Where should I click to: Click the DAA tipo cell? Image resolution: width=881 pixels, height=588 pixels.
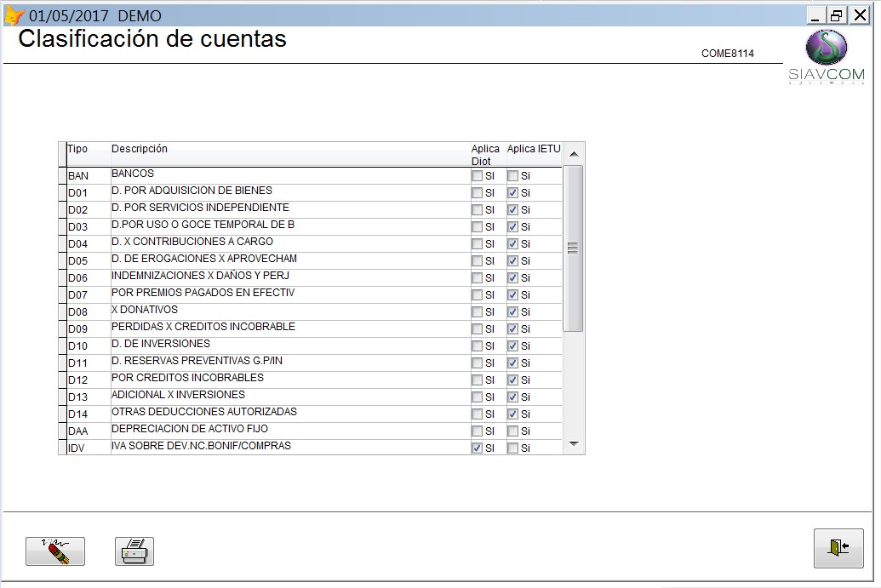tap(89, 431)
